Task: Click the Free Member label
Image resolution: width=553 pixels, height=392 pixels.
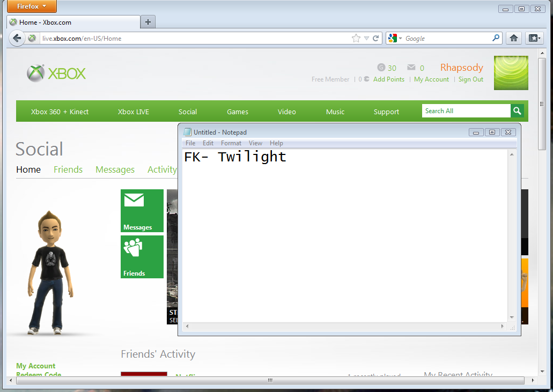Action: (330, 79)
